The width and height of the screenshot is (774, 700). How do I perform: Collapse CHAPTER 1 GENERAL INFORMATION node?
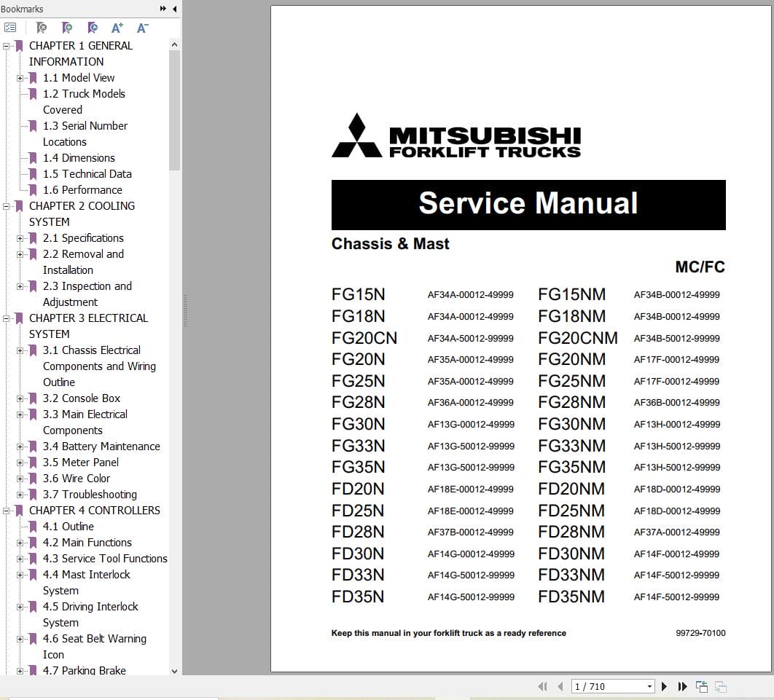coord(6,47)
